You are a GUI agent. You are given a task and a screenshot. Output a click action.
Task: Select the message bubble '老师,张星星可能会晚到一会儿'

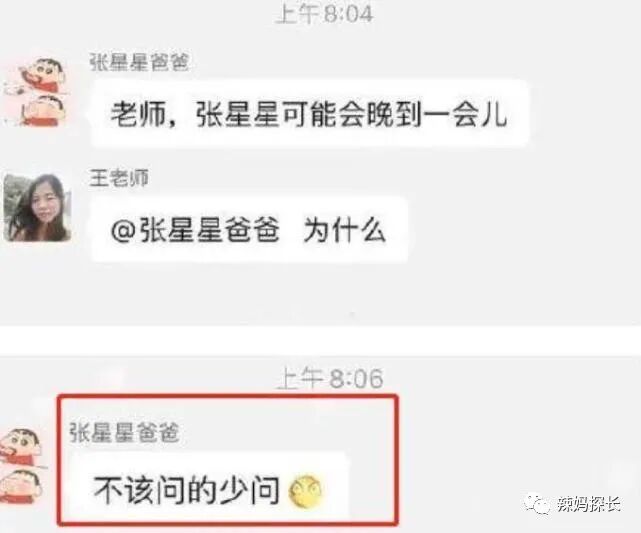(309, 113)
